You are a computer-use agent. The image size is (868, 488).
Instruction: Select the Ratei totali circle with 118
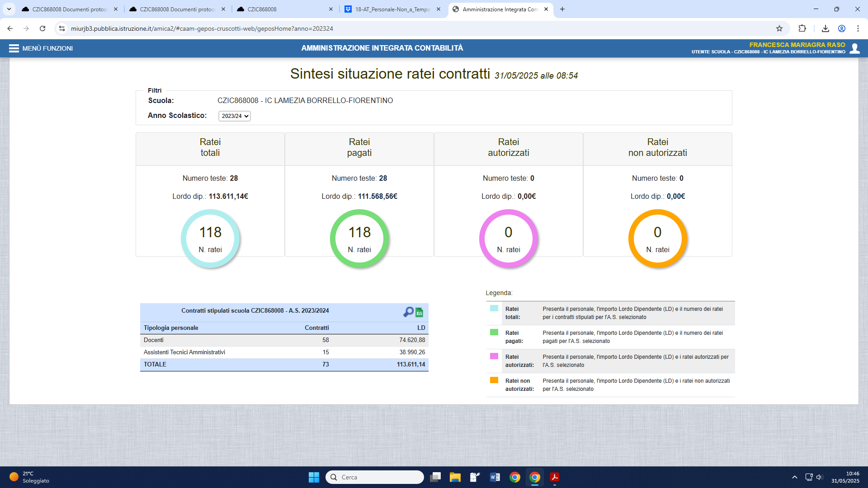tap(210, 239)
